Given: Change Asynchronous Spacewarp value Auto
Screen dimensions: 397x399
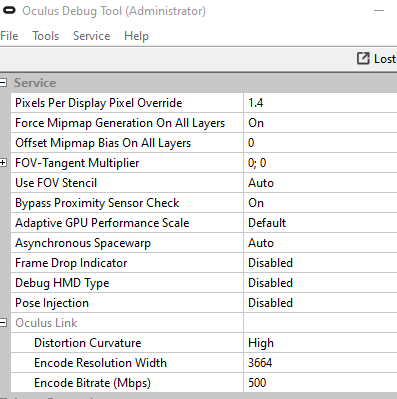Looking at the screenshot, I should click(320, 243).
